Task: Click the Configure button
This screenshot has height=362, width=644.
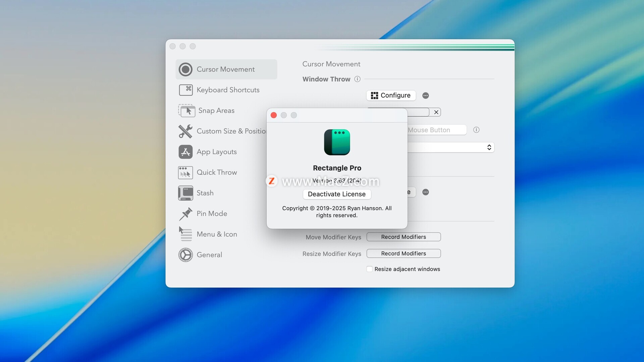Action: point(391,96)
